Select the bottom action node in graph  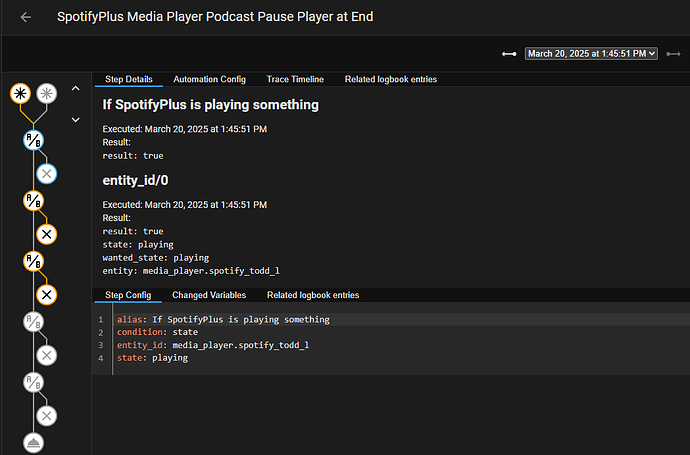(x=33, y=443)
